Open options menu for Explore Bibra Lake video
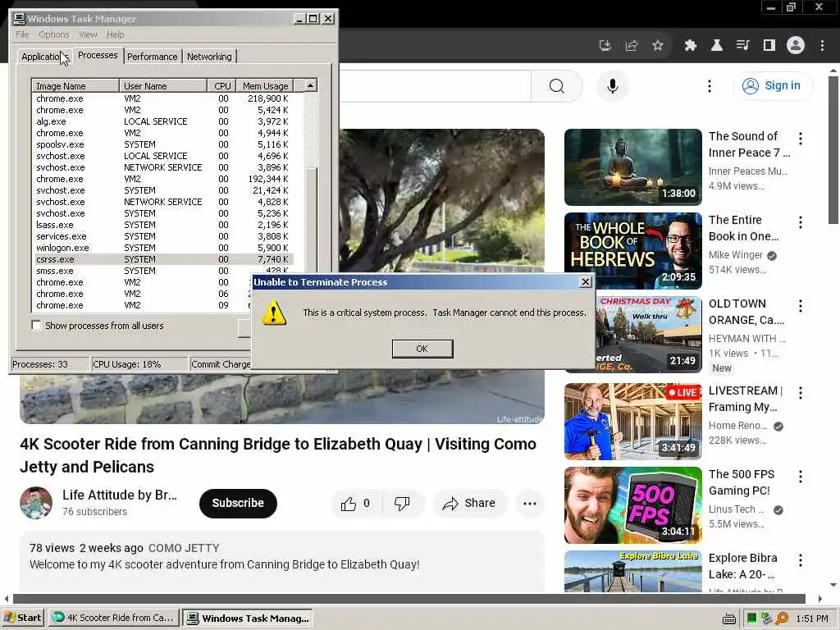840x630 pixels. pyautogui.click(x=801, y=560)
